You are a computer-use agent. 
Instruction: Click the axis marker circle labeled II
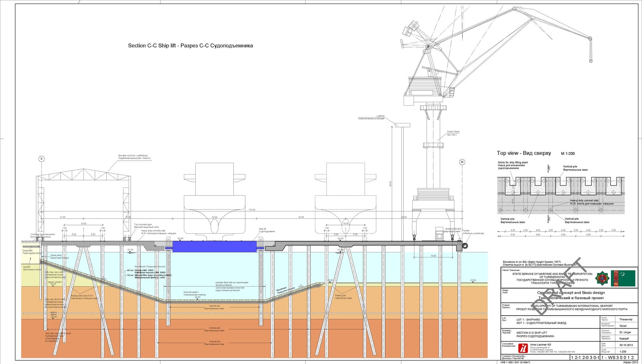coord(41,159)
